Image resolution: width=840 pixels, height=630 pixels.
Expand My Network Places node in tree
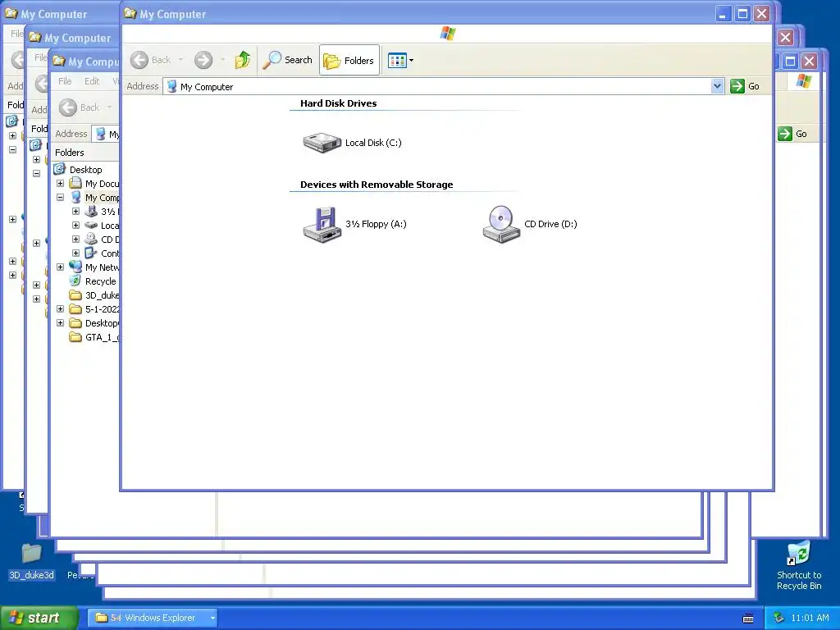tap(60, 267)
